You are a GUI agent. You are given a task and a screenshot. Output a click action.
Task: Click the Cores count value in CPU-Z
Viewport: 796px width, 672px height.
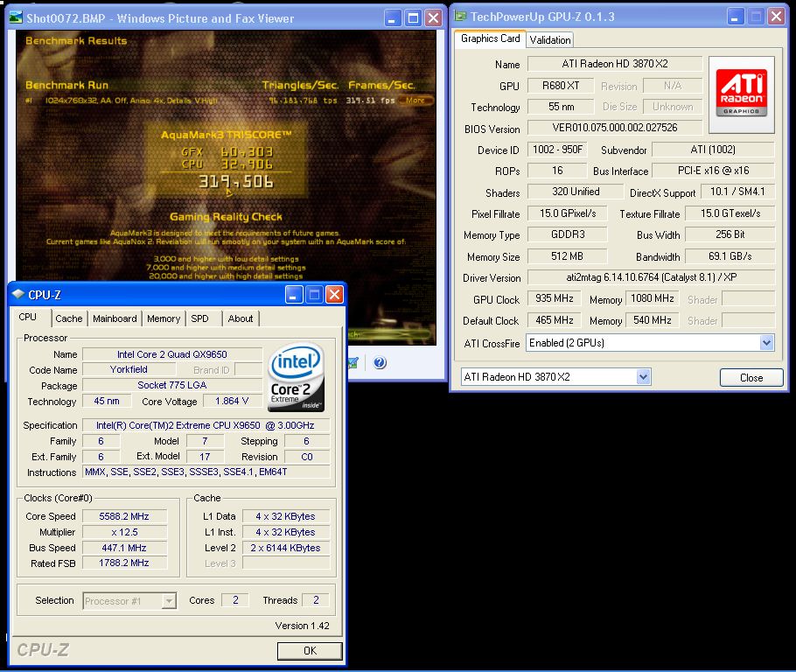(235, 600)
